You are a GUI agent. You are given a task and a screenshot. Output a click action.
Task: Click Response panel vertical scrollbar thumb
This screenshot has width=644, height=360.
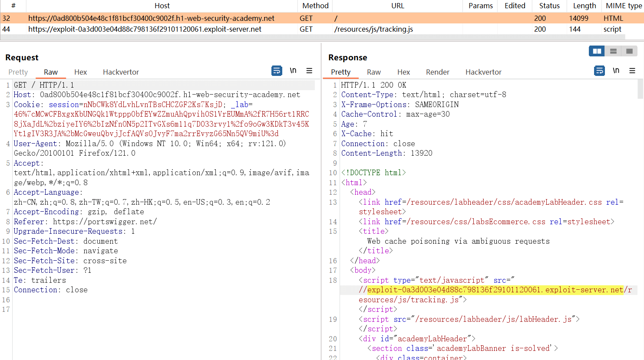point(641,89)
